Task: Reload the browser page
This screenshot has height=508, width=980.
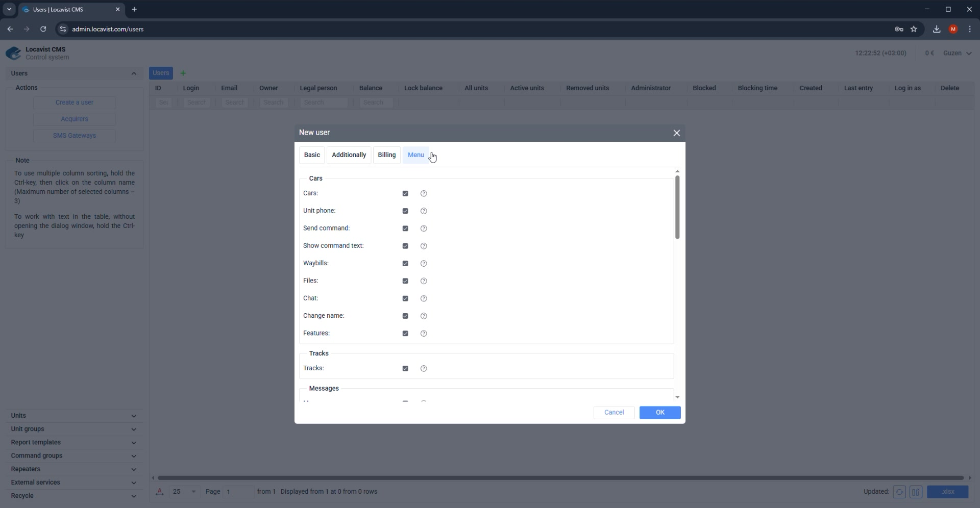Action: point(43,29)
